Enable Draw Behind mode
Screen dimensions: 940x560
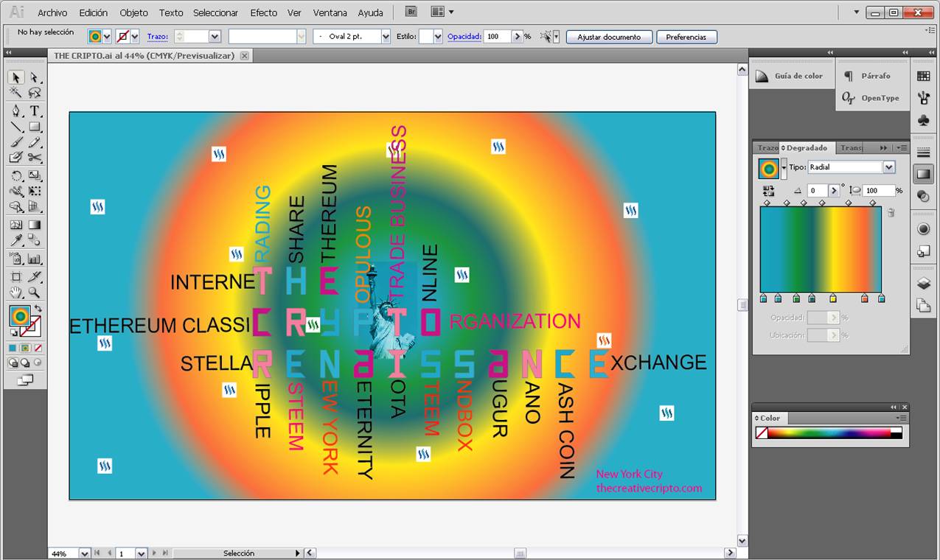pyautogui.click(x=25, y=363)
